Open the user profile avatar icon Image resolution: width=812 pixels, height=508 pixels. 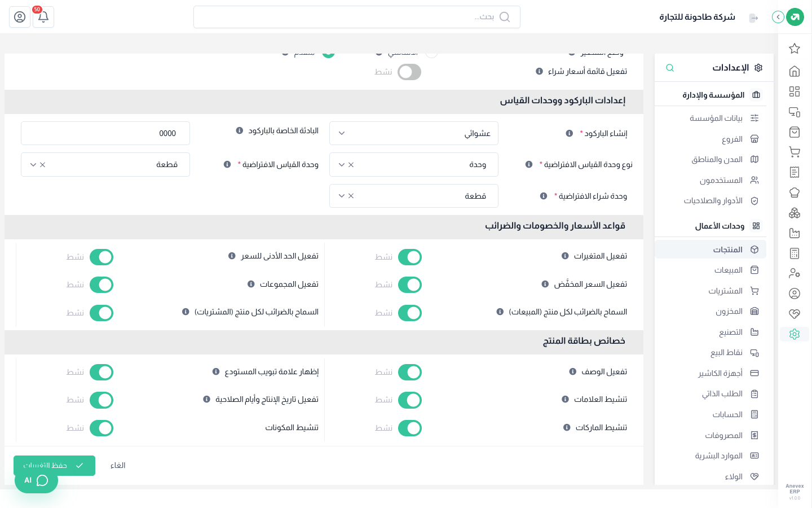(x=20, y=17)
